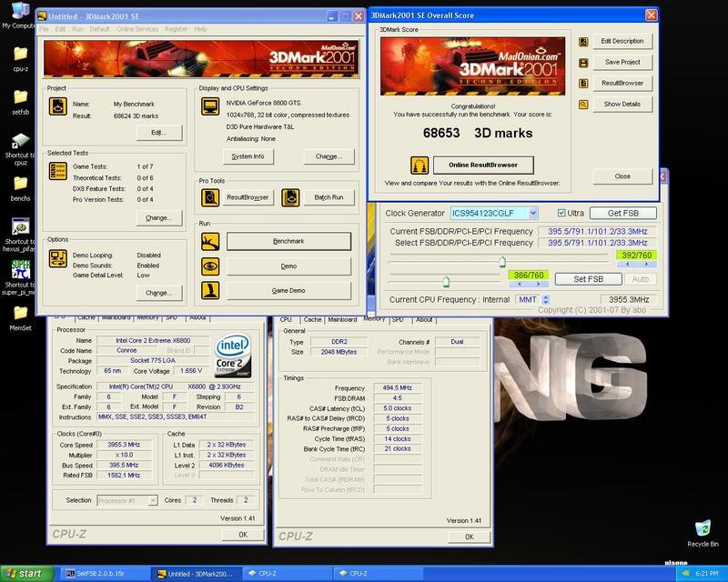Click the Game Demo joystick icon
728x582 pixels.
point(210,290)
